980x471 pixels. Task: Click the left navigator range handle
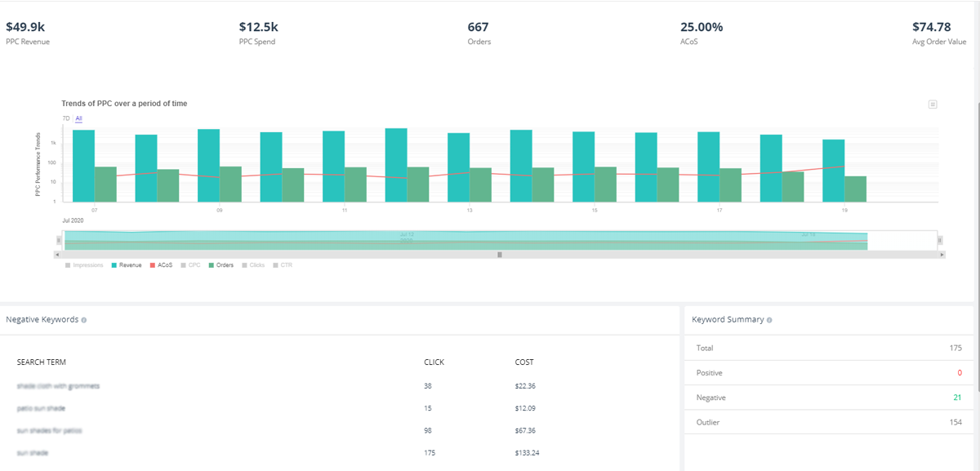point(59,240)
